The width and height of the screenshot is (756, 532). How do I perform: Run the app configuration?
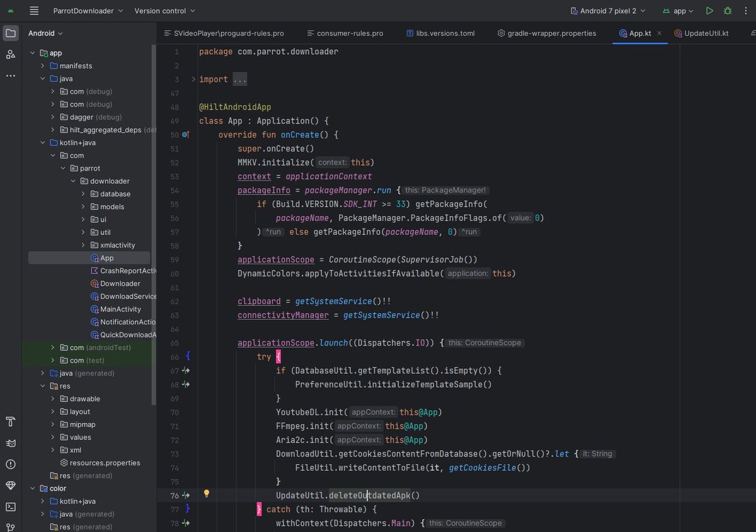click(709, 11)
